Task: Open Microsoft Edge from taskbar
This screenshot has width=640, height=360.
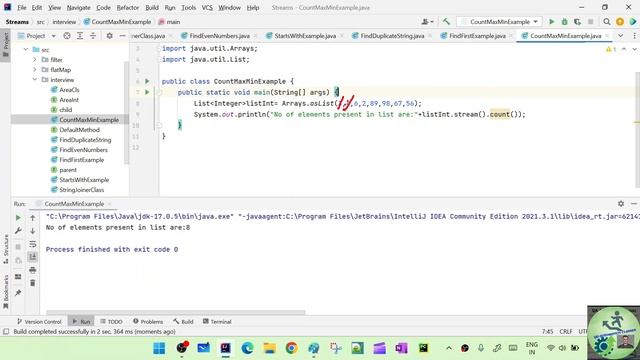Action: pos(247,348)
